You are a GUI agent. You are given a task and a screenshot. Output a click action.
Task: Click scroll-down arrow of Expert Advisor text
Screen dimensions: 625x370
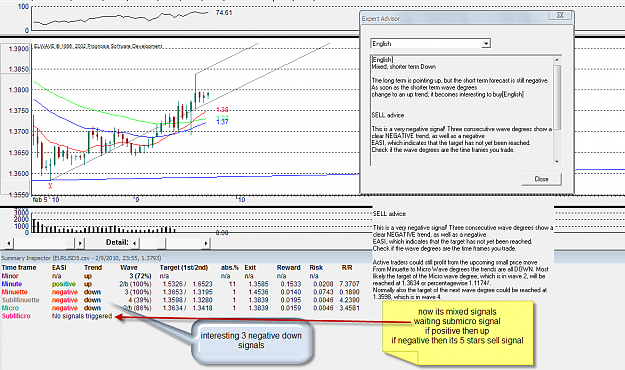tap(557, 161)
